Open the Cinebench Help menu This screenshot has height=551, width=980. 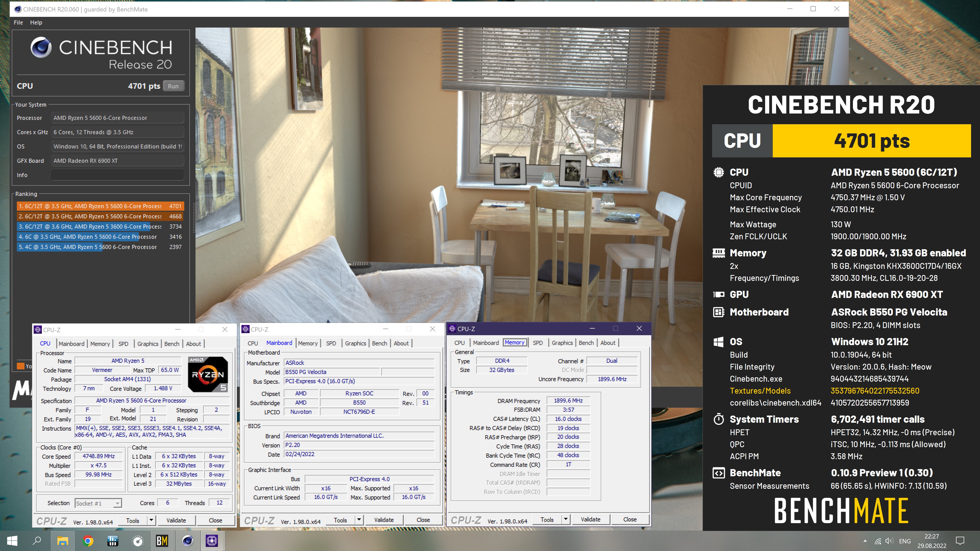coord(36,22)
